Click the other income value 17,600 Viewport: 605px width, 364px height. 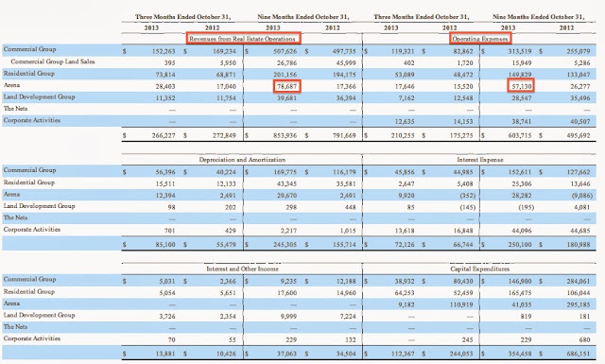tap(287, 293)
